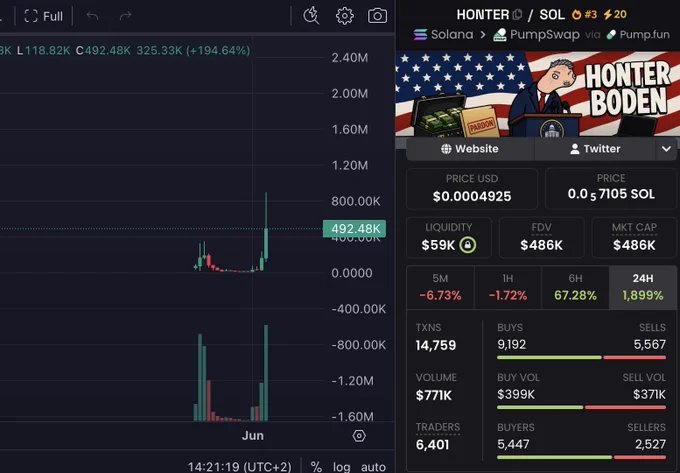Click the buy vol versus sell vol bar
Viewport: 680px width, 473px height.
(581, 408)
